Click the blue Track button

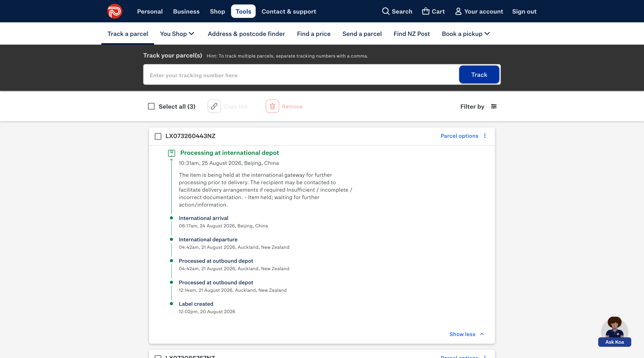(x=479, y=74)
